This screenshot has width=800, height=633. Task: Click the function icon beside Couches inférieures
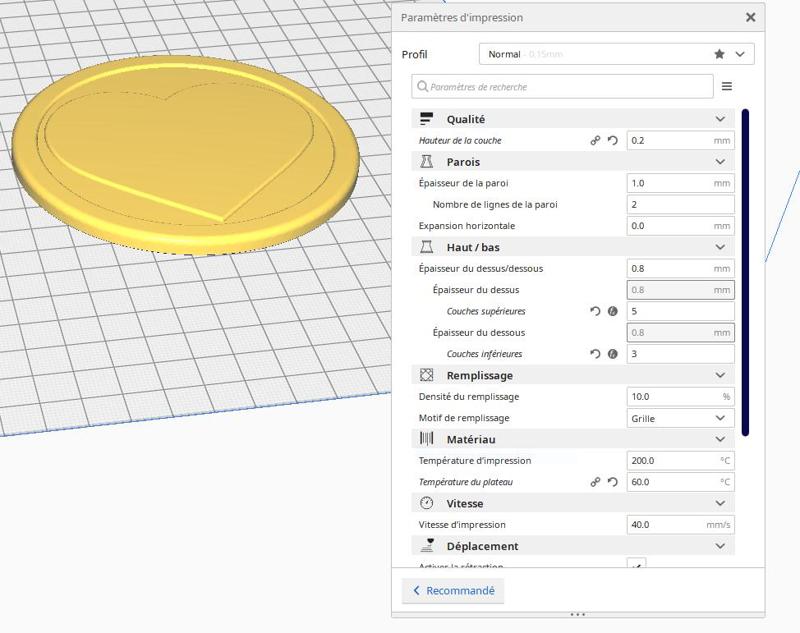tap(612, 354)
